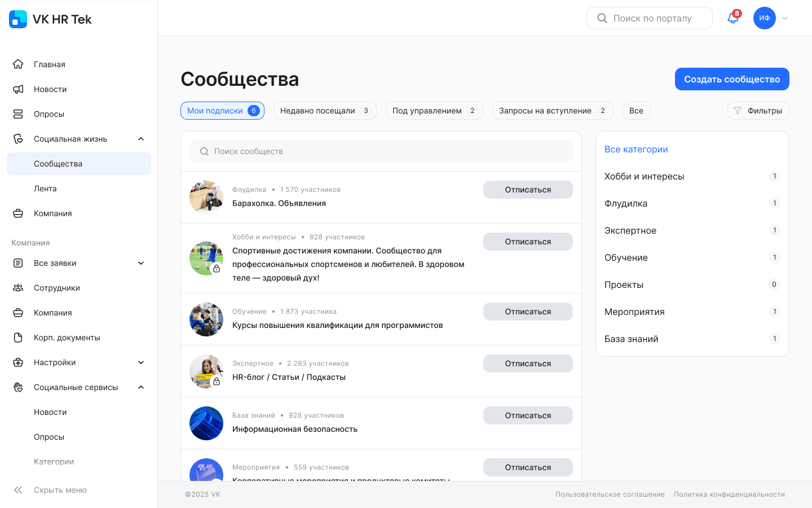Switch to the Недавно посещали tab
The image size is (812, 508).
coord(325,110)
